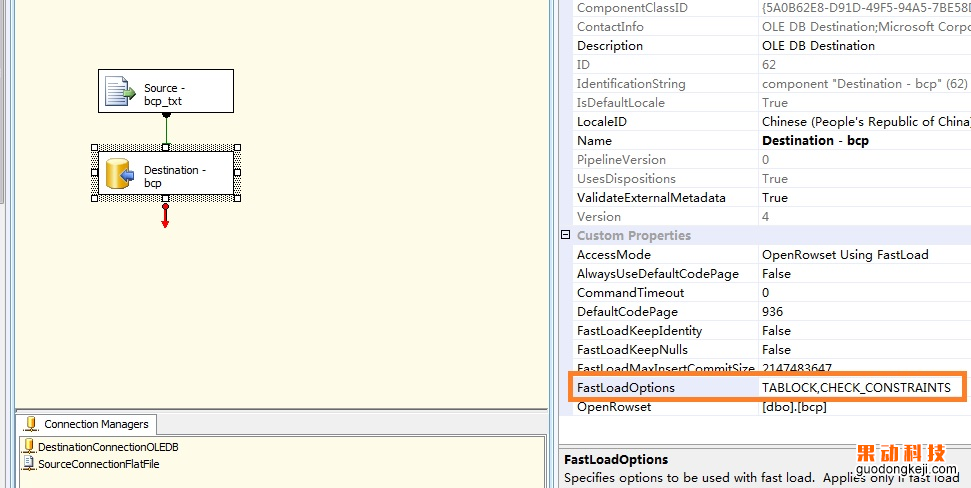Screen dimensions: 971x488
Task: Collapse the Custom Properties section
Action: point(566,236)
